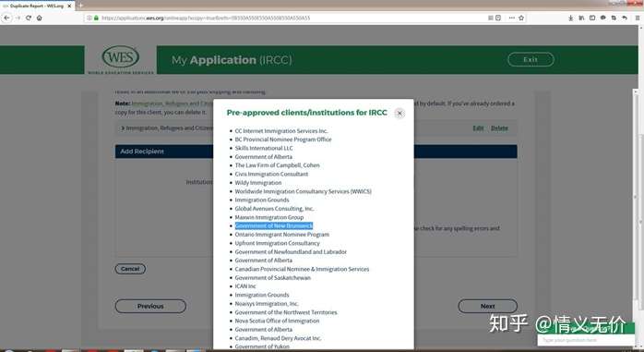Click BC Provincial Nominee Program Office
Screen dimensions: 644x352
point(283,140)
